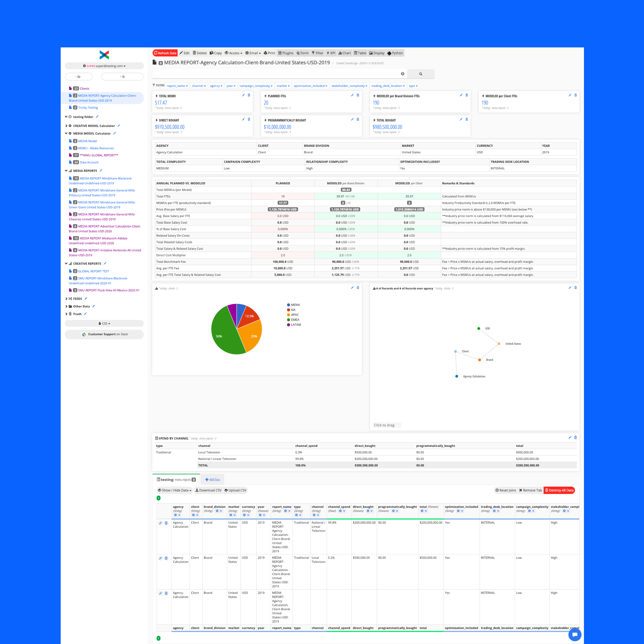This screenshot has height=644, width=644.
Task: Open the campaign_complexity filter dropdown
Action: pos(256,86)
